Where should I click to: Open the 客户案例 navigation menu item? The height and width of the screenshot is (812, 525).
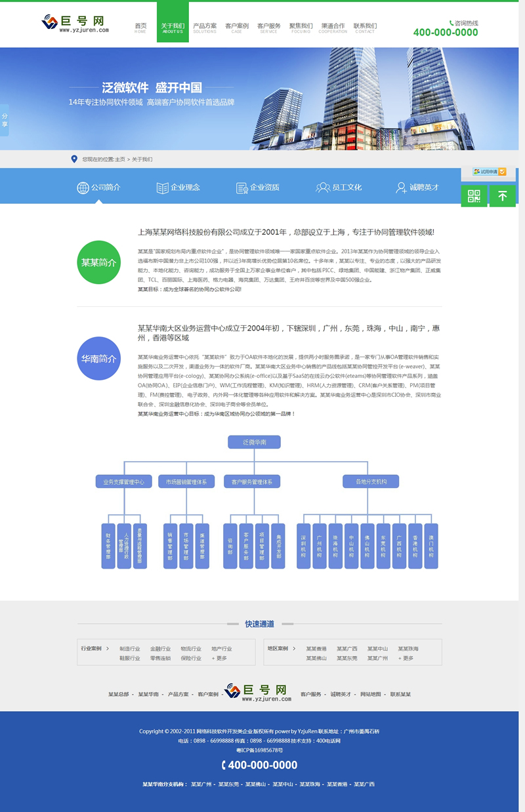coord(236,28)
